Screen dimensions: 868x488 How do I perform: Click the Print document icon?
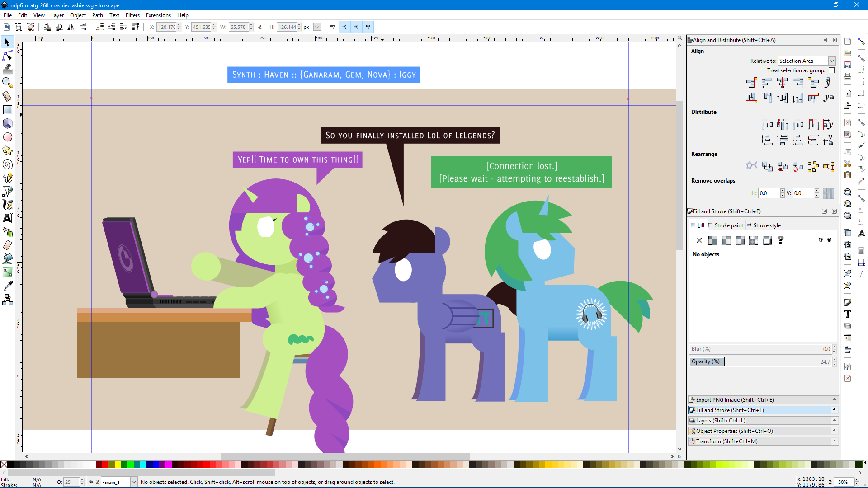848,76
